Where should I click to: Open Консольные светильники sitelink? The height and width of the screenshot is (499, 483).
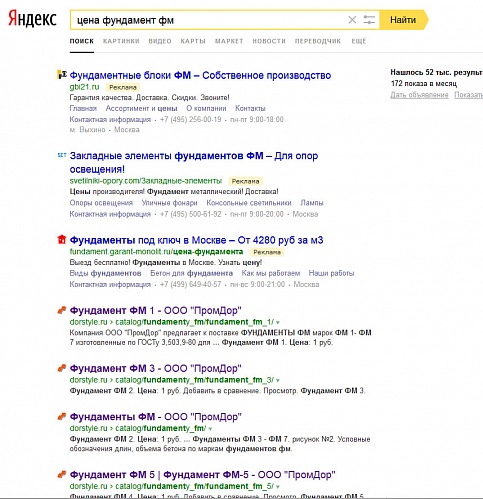pos(249,203)
